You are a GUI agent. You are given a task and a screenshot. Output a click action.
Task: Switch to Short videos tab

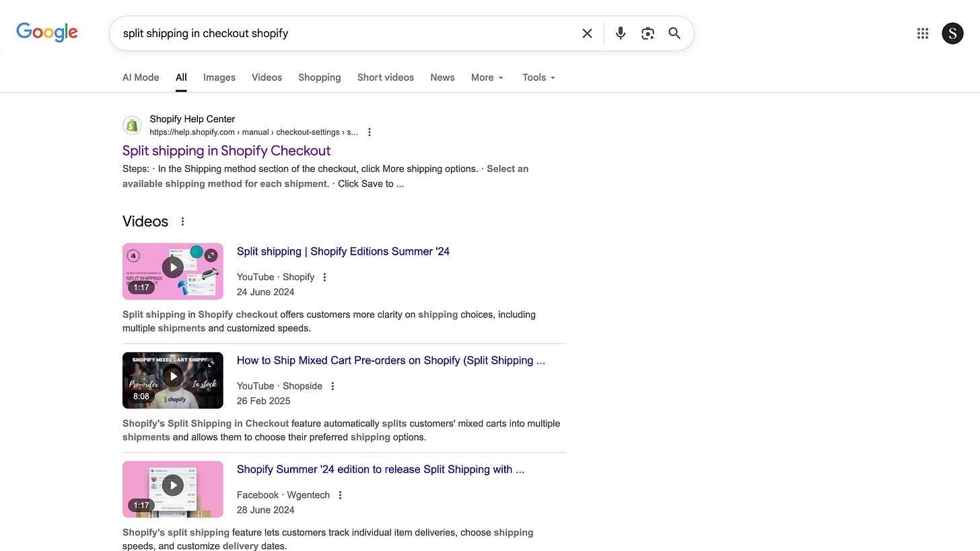pyautogui.click(x=386, y=77)
